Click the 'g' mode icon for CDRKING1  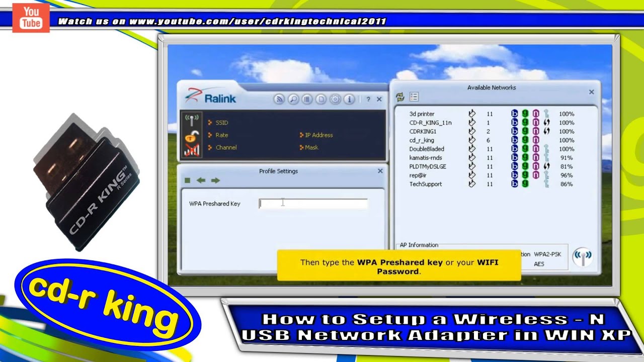525,132
